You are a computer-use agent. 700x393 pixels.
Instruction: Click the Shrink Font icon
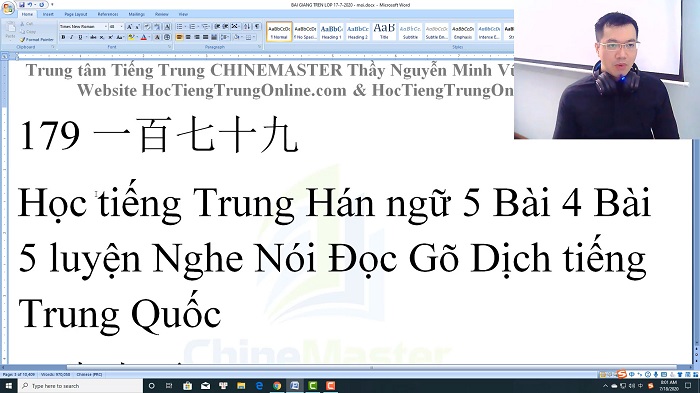click(x=138, y=27)
